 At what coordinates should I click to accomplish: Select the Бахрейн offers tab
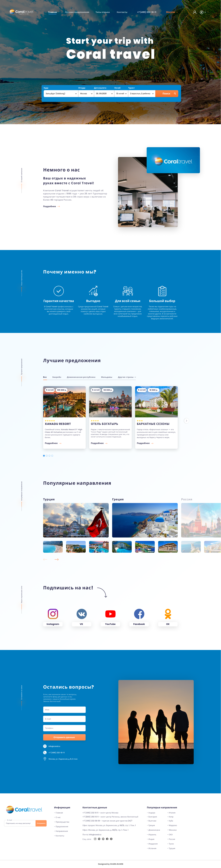[x=57, y=377]
